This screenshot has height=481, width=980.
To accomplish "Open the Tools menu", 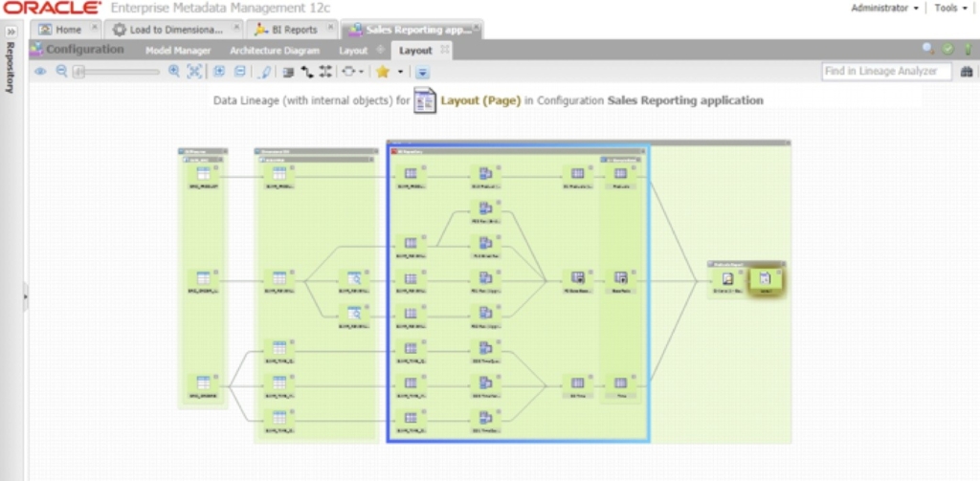I will (950, 8).
